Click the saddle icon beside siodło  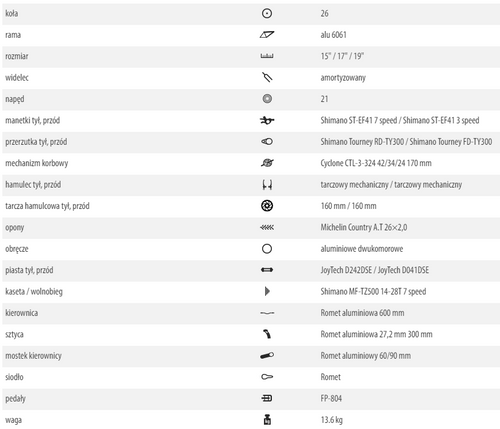(267, 377)
